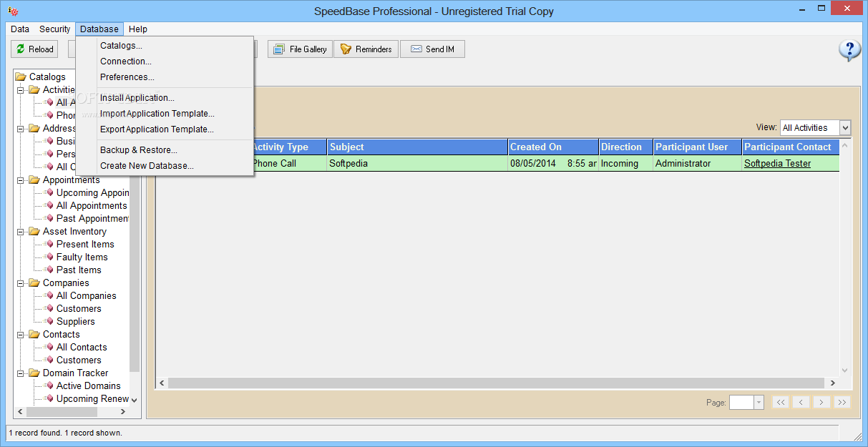Collapse the Appointments tree node
Screen dimensions: 868x447
[x=21, y=180]
